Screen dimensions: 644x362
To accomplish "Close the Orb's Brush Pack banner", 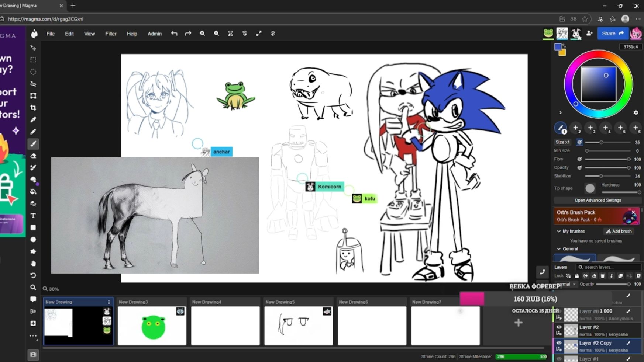I will (633, 212).
